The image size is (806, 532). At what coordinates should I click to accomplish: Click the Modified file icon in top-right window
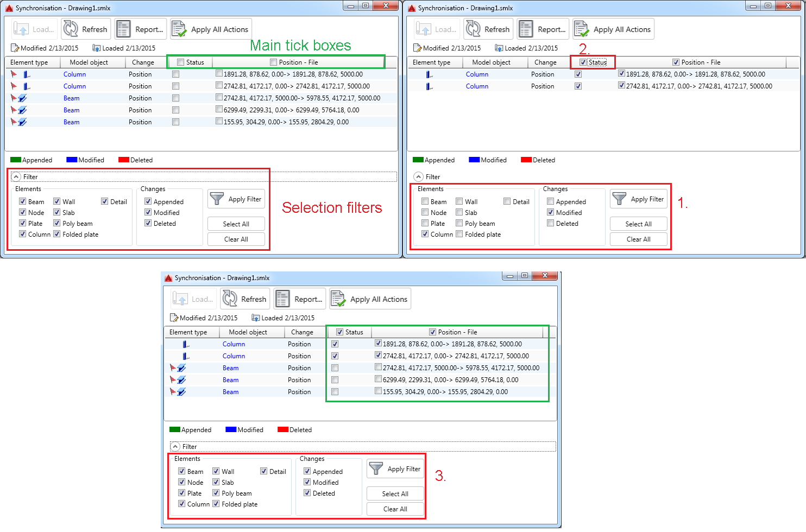click(417, 48)
